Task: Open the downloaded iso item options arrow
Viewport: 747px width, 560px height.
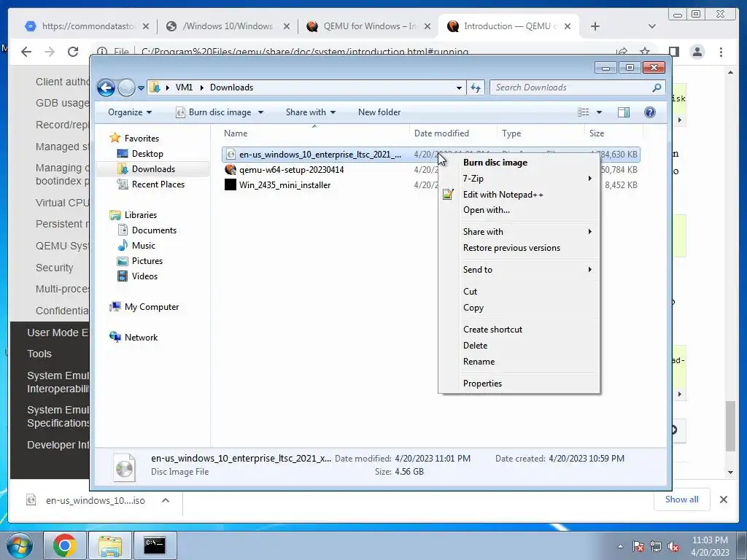Action: click(x=166, y=500)
